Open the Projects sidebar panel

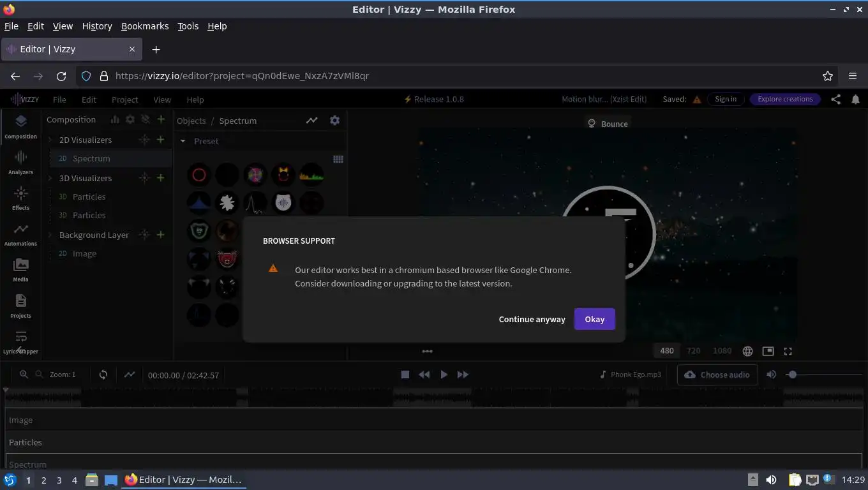click(x=20, y=306)
